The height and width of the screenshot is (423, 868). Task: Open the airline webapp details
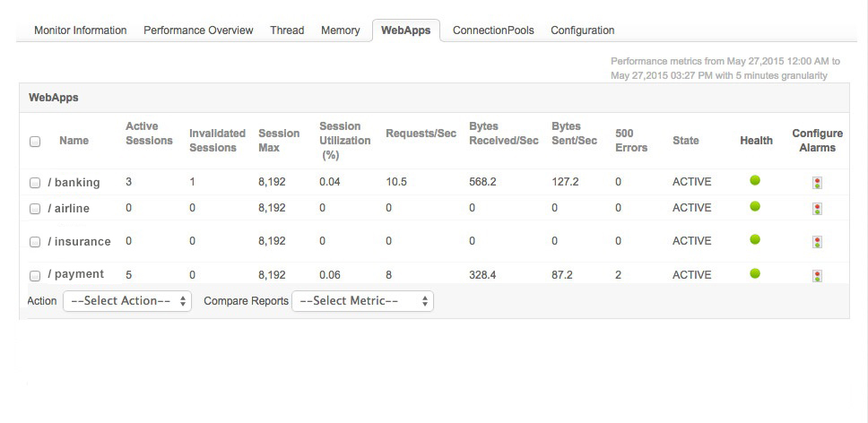pyautogui.click(x=72, y=209)
